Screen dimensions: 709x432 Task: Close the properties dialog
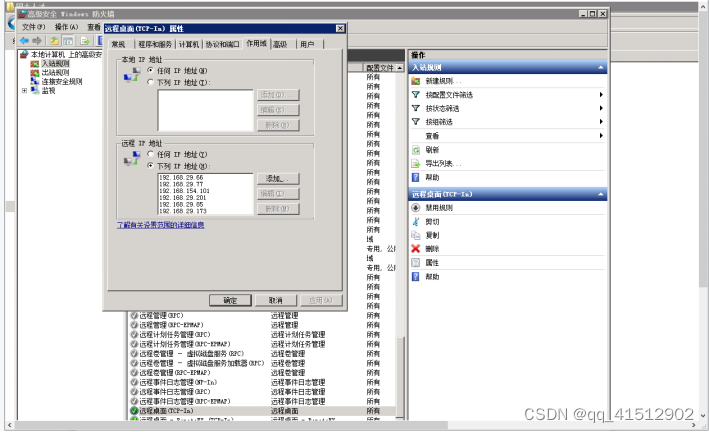coord(340,28)
